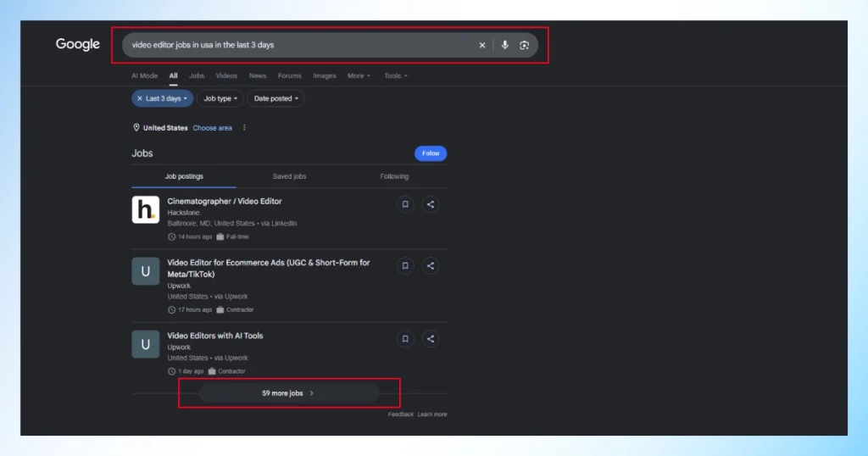This screenshot has width=868, height=456.
Task: Open the Date posted filter dropdown
Action: tap(275, 98)
